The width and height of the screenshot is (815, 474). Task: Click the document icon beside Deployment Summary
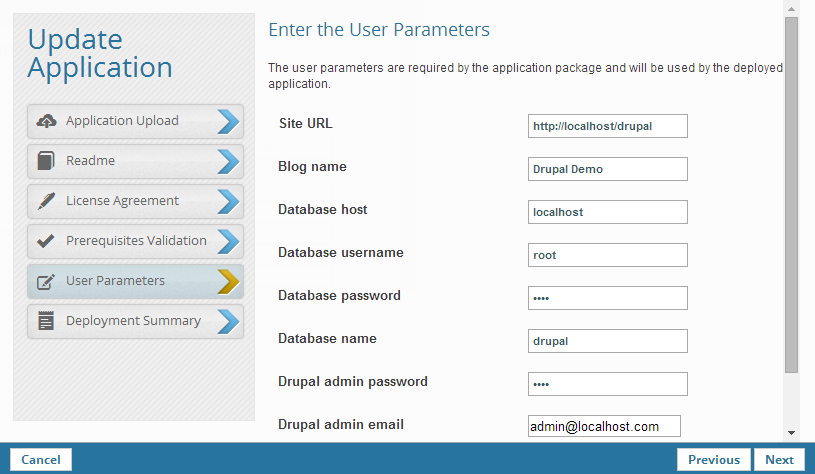[x=46, y=321]
